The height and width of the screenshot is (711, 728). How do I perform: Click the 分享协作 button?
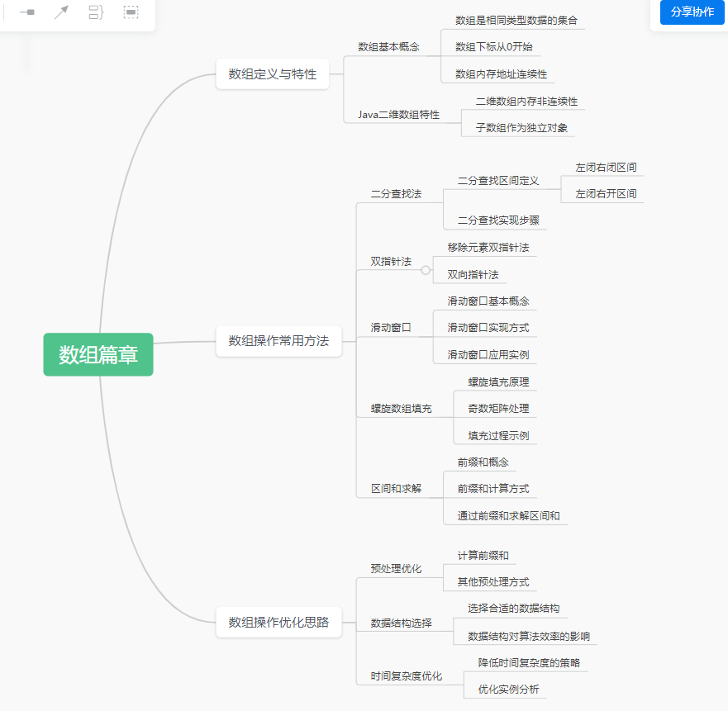click(691, 13)
